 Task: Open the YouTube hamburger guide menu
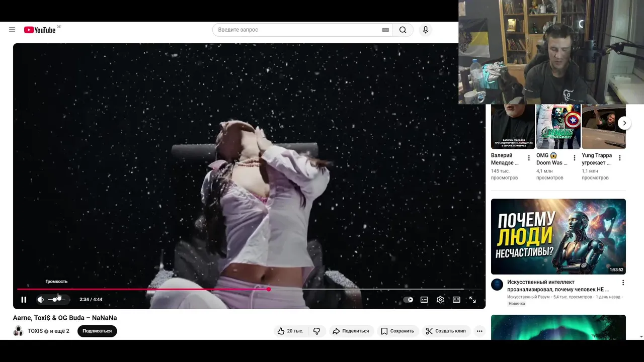coord(12,30)
